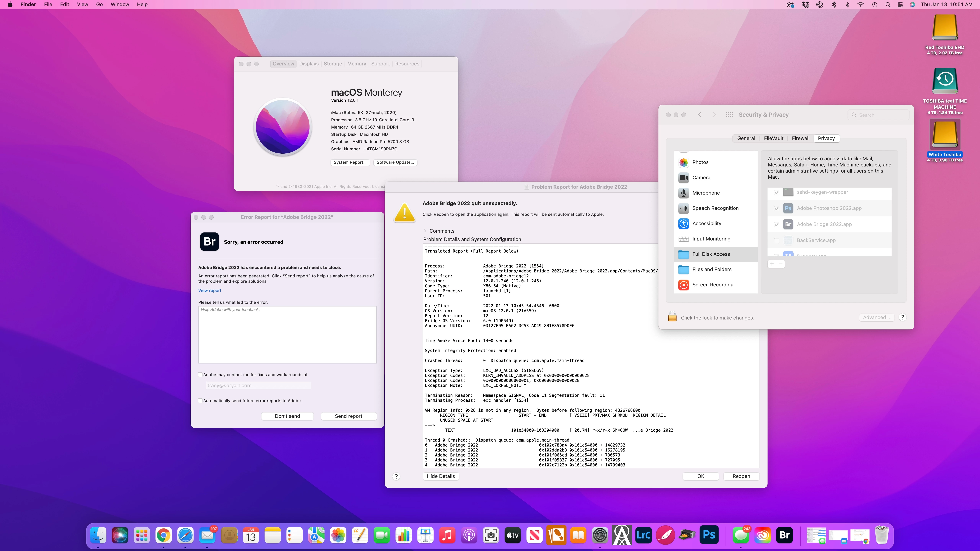980x551 pixels.
Task: Open Spotlight search in menu bar
Action: pyautogui.click(x=888, y=5)
